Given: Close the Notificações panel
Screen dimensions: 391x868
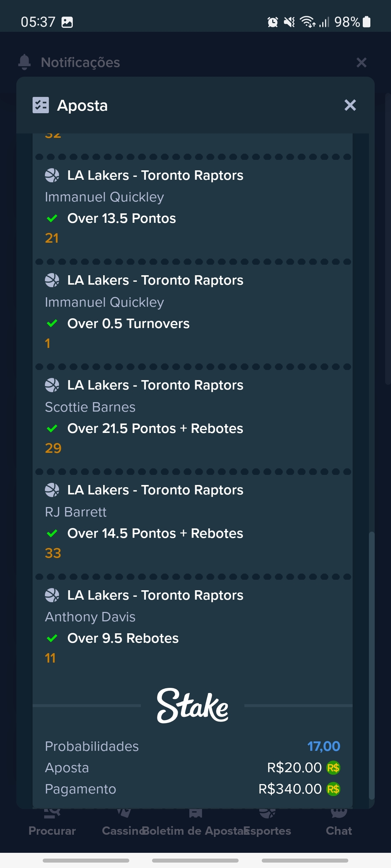Looking at the screenshot, I should [361, 62].
